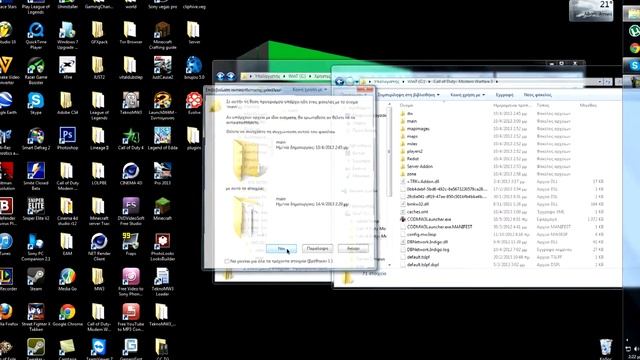Open TeknoMW3 Loader shortcut
Image resolution: width=640 pixels, height=360 pixels.
click(162, 282)
